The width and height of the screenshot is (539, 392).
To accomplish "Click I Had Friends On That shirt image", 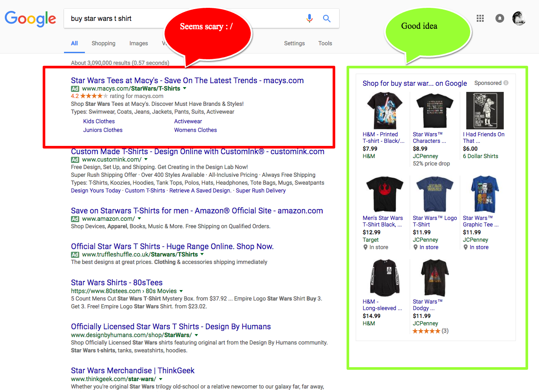I will click(485, 111).
